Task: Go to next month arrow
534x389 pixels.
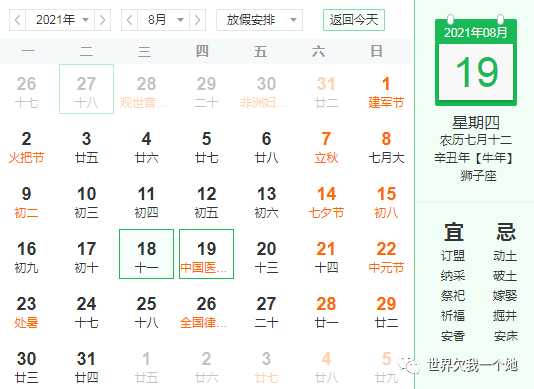Action: click(198, 20)
